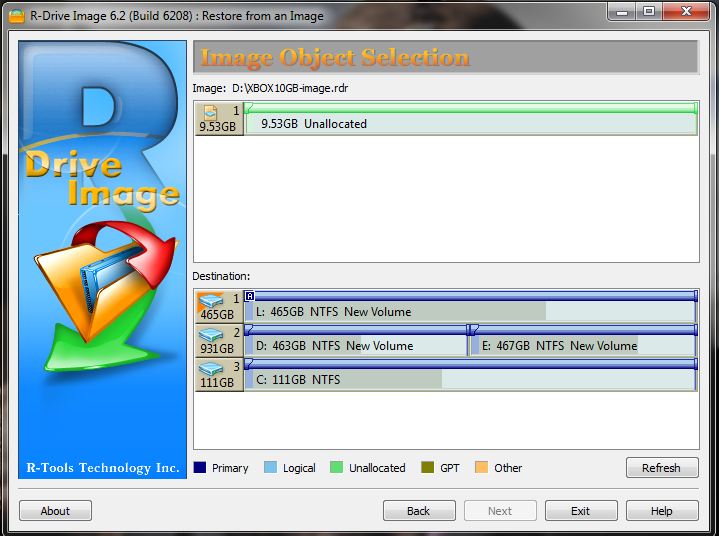This screenshot has height=536, width=719.
Task: Go Back to the previous step
Action: [x=419, y=511]
